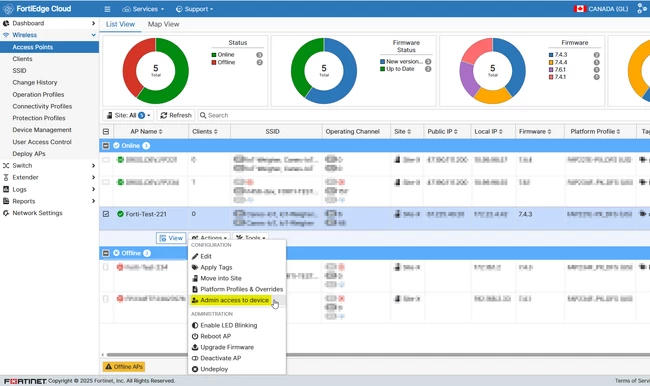650x386 pixels.
Task: Click the red Offline legend swatch
Action: click(x=214, y=63)
